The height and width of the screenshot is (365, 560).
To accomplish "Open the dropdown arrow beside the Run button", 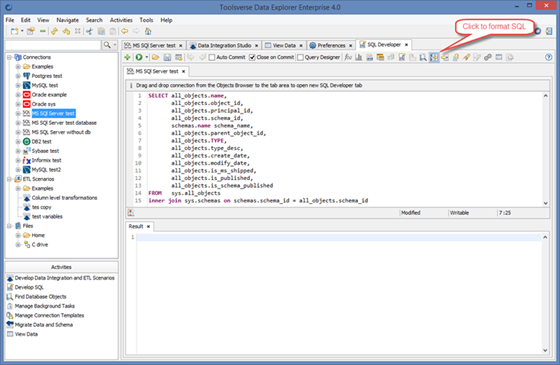I will [146, 57].
